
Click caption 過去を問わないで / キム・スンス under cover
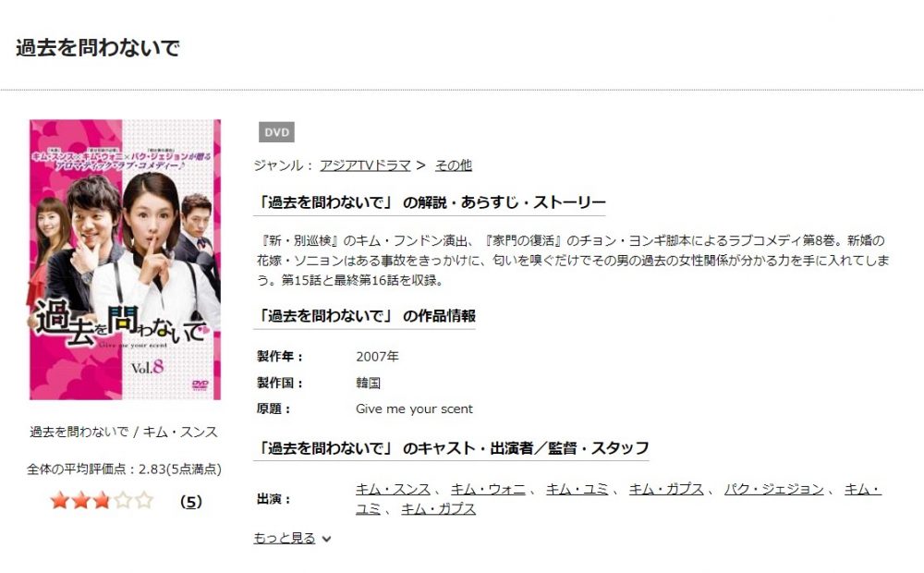(x=124, y=432)
